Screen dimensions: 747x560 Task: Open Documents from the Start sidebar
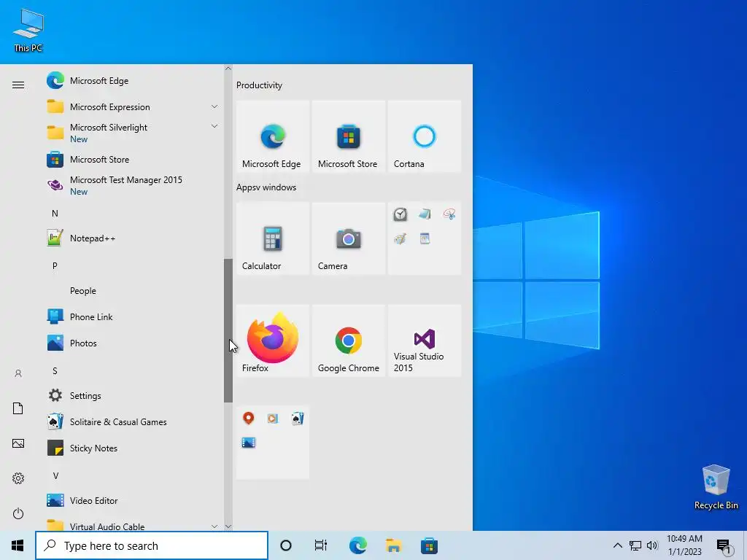pos(18,408)
